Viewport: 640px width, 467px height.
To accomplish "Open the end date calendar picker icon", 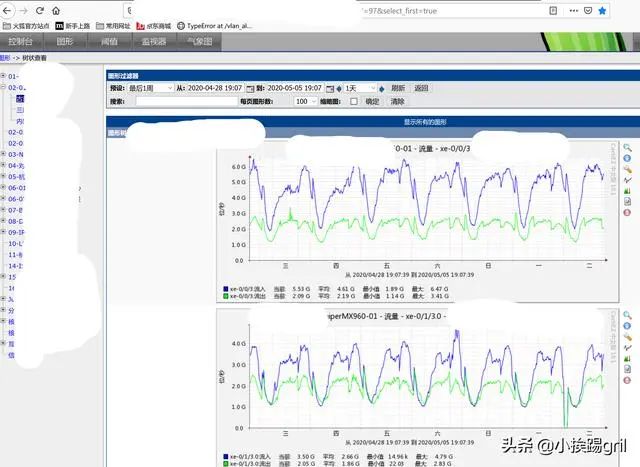I will pos(327,88).
